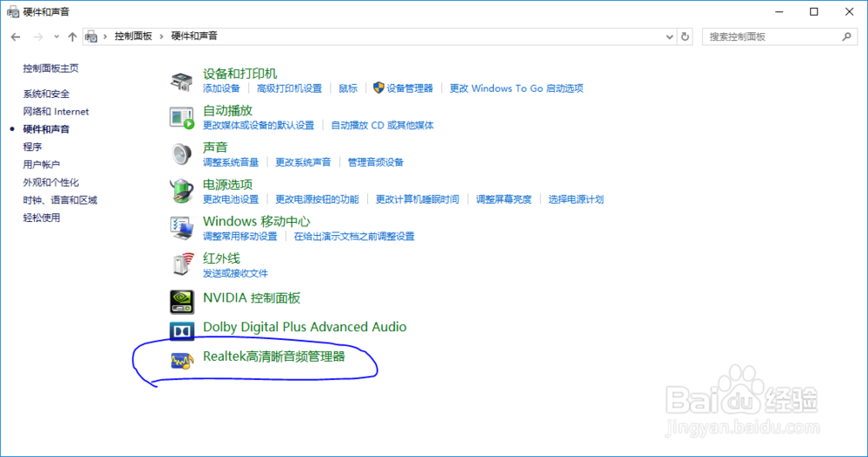Click the 添加设备 link
The width and height of the screenshot is (868, 457).
point(221,88)
